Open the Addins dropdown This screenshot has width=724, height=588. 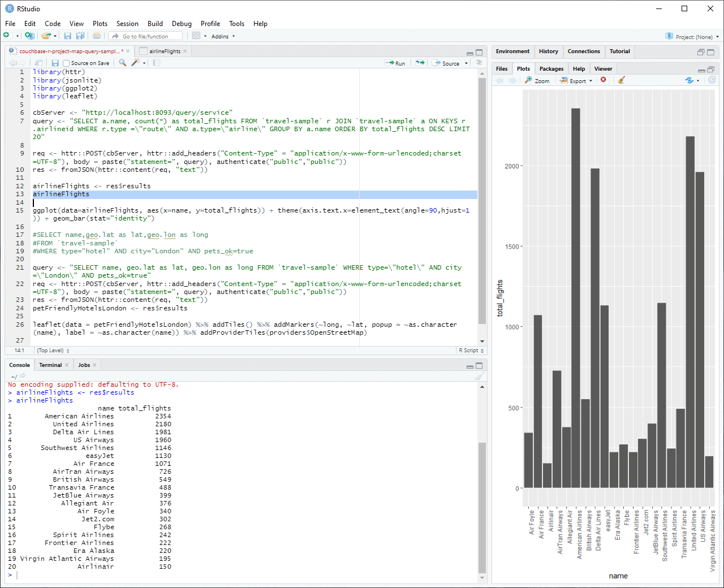(x=223, y=36)
